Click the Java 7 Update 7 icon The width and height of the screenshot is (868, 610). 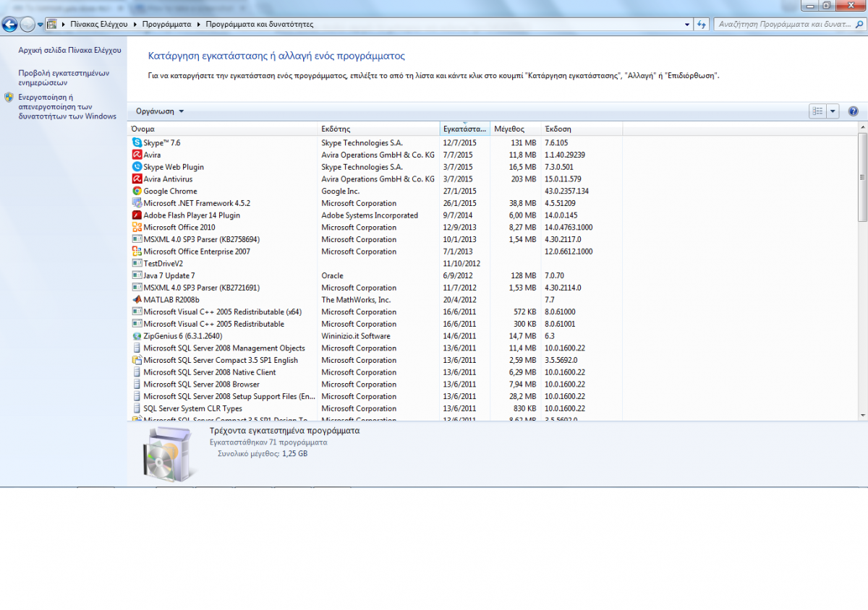click(137, 275)
